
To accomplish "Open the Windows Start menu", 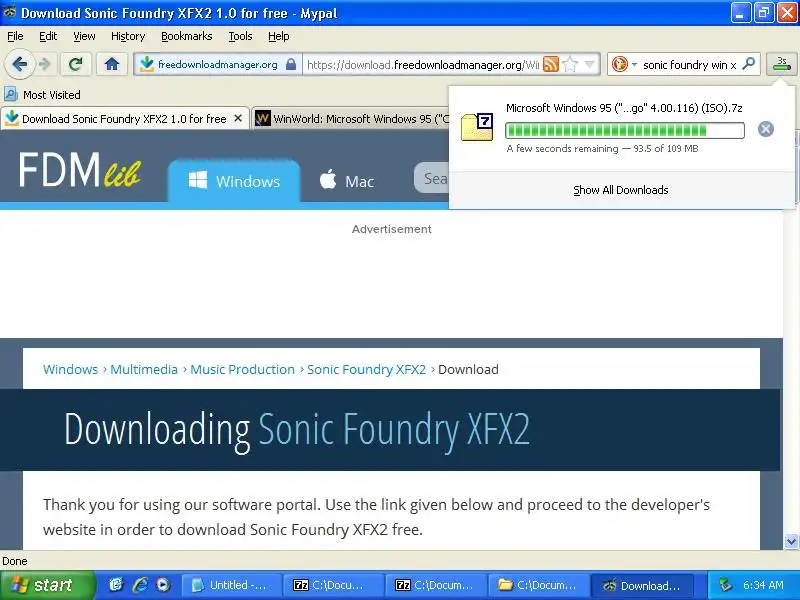I will pos(47,585).
